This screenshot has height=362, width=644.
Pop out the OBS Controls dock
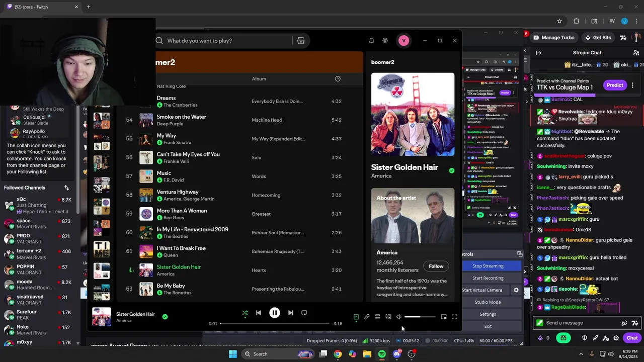click(x=520, y=254)
